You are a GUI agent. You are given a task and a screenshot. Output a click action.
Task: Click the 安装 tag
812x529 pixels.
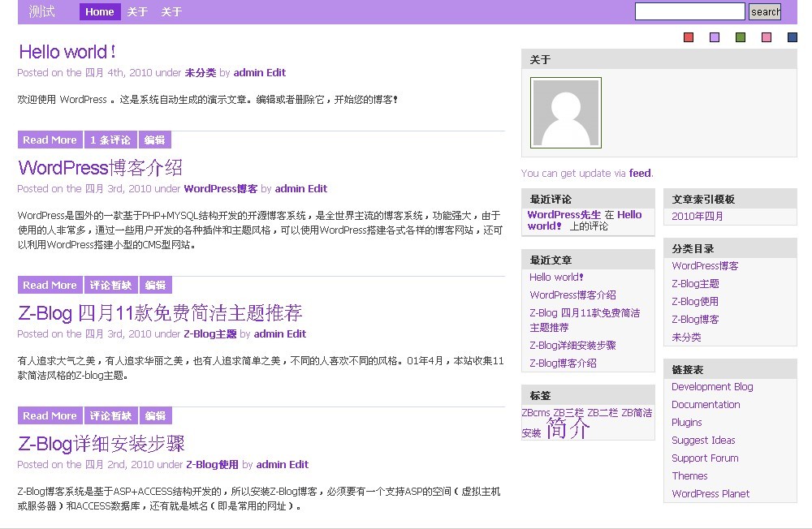coord(531,433)
